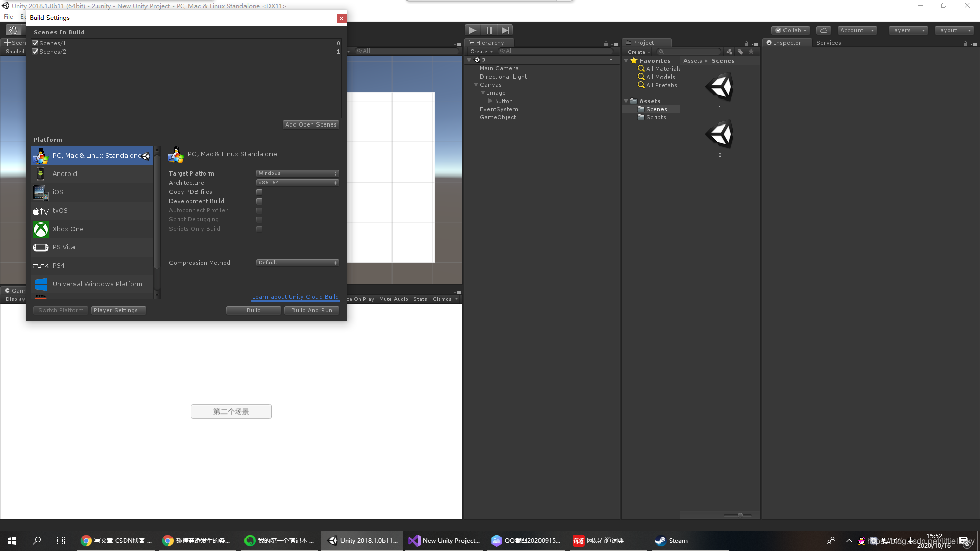Image resolution: width=980 pixels, height=551 pixels.
Task: Click the Play button
Action: point(473,30)
